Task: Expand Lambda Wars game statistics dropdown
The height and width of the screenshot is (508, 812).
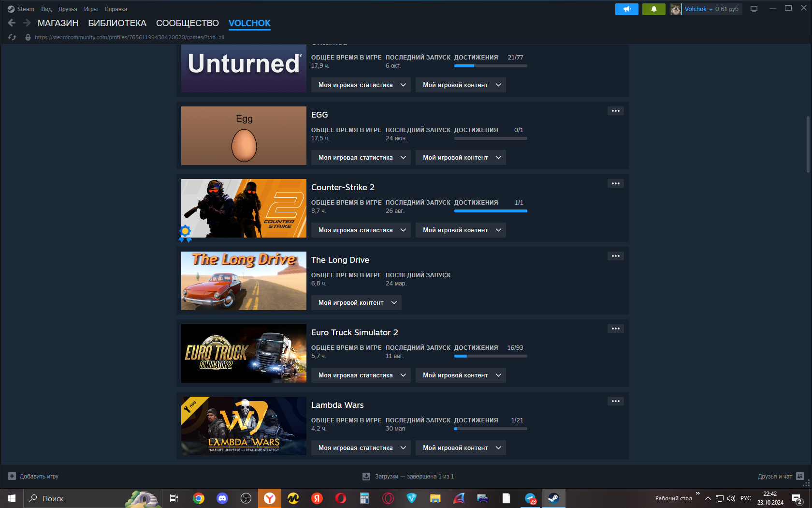Action: [x=361, y=448]
